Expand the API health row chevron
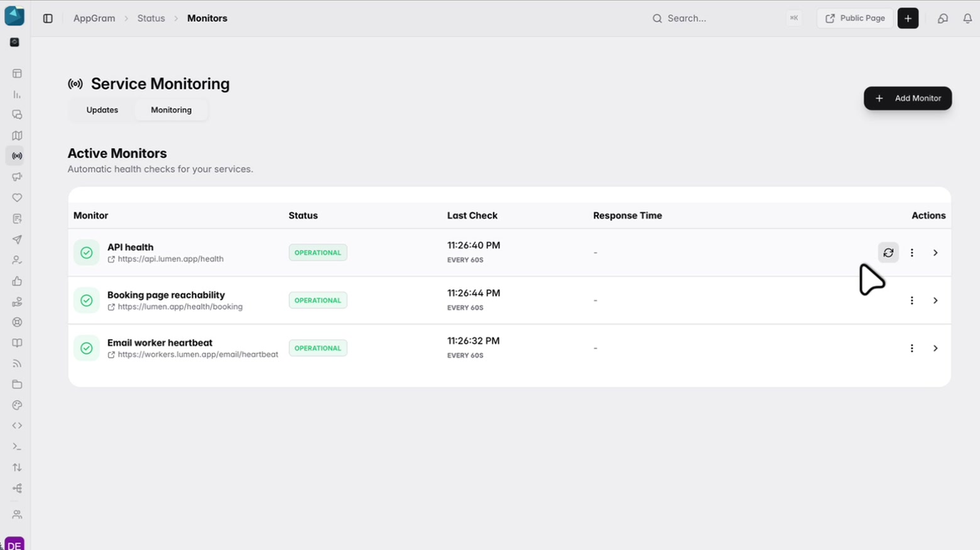 pyautogui.click(x=935, y=252)
